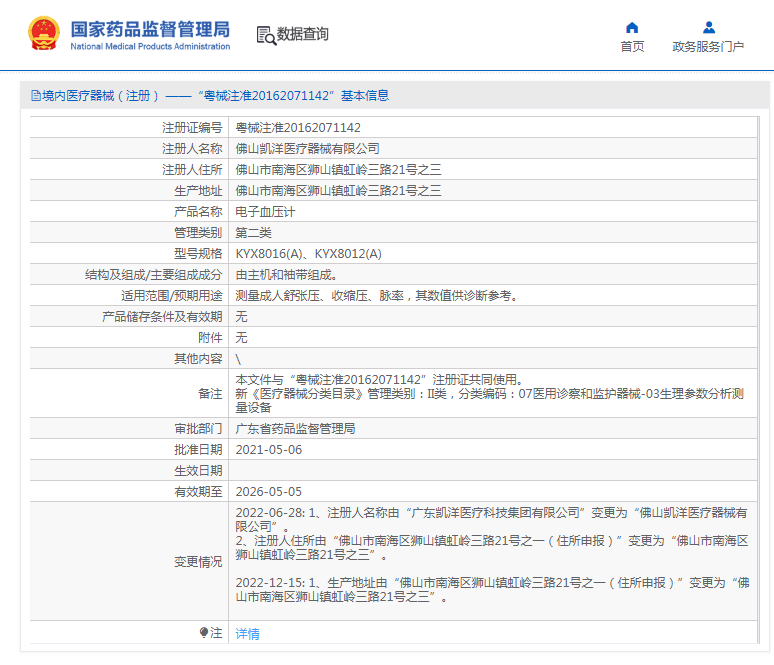Click the 生效日期 row label
This screenshot has width=774, height=665.
(x=198, y=470)
